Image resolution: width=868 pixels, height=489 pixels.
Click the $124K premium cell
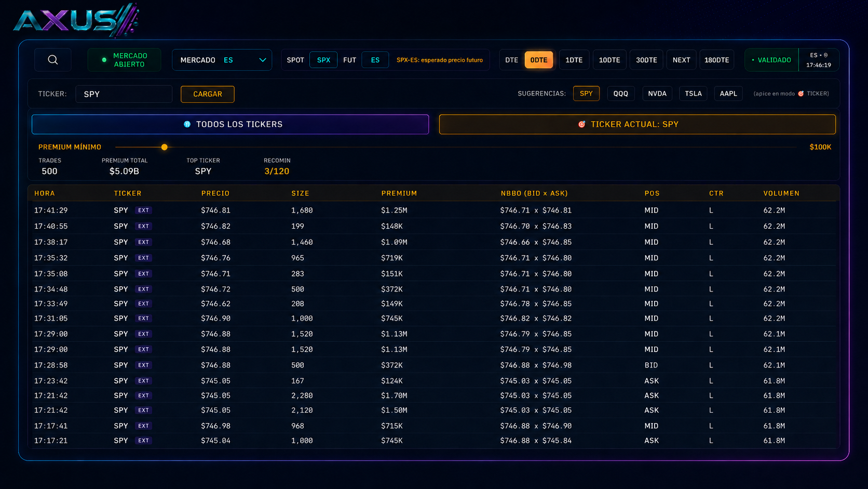point(392,381)
